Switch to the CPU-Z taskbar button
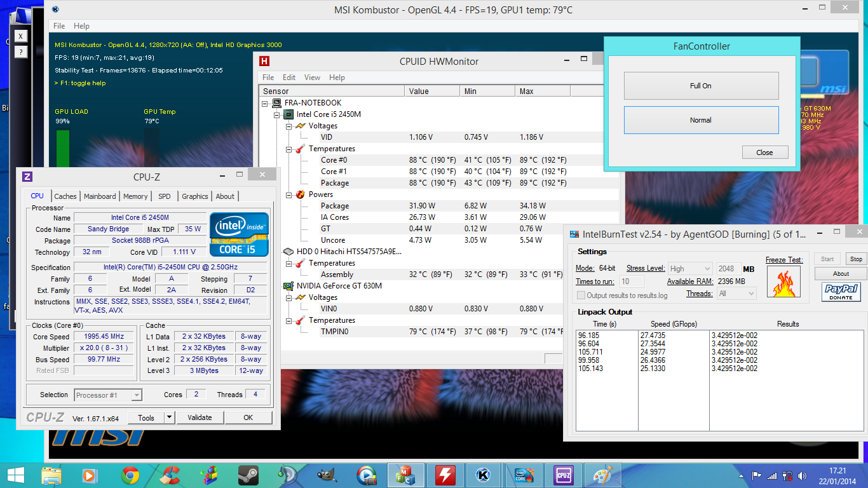The height and width of the screenshot is (488, 868). coord(563,475)
